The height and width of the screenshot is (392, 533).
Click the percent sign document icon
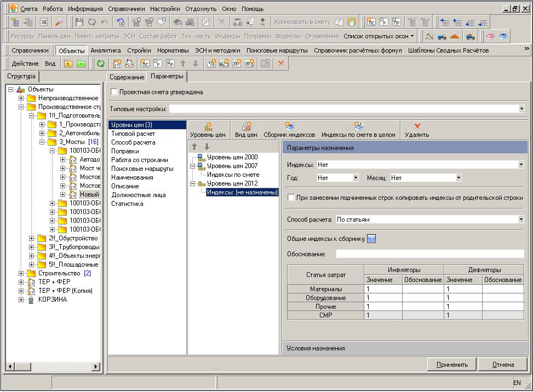pyautogui.click(x=211, y=64)
